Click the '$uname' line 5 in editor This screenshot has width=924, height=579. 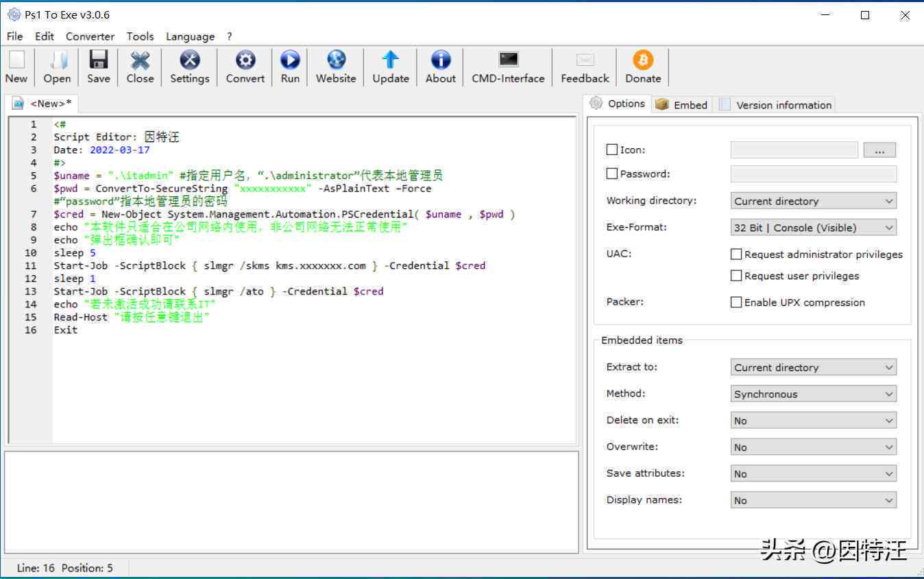point(248,175)
